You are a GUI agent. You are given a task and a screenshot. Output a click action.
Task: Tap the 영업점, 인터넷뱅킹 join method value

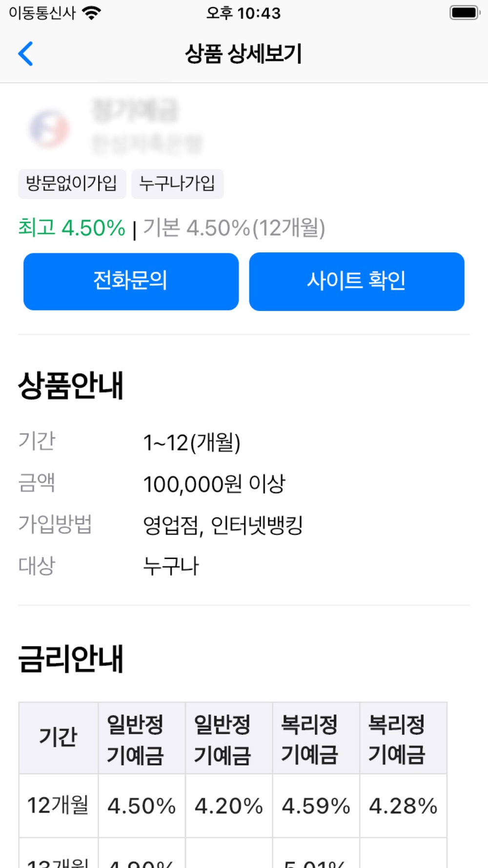click(x=223, y=525)
